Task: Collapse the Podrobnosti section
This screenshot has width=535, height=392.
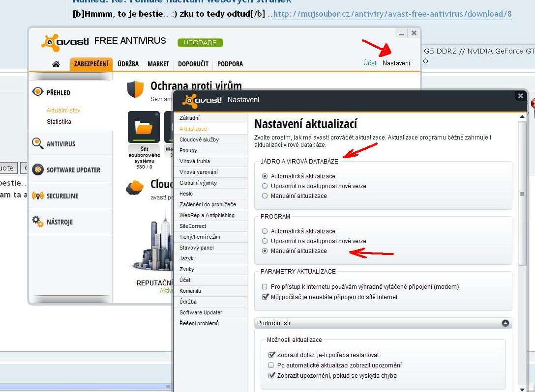Action: [505, 323]
